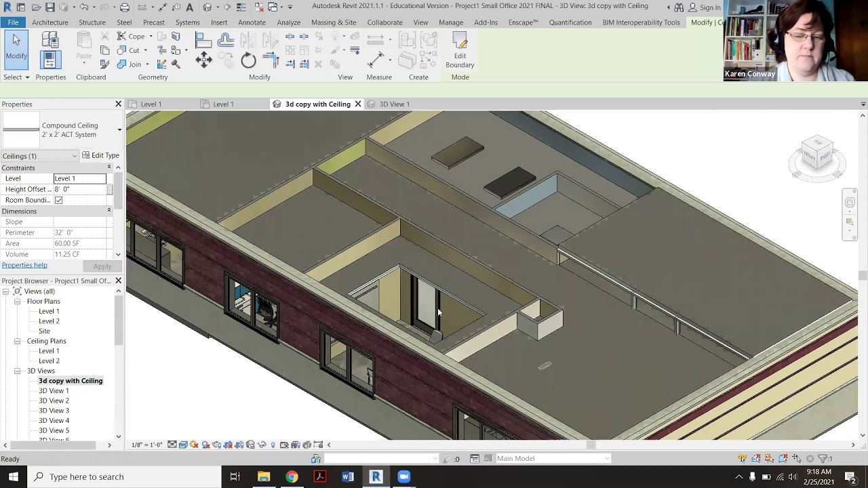Toggle the Room Bounding checkbox
Image resolution: width=868 pixels, height=488 pixels.
(x=59, y=200)
